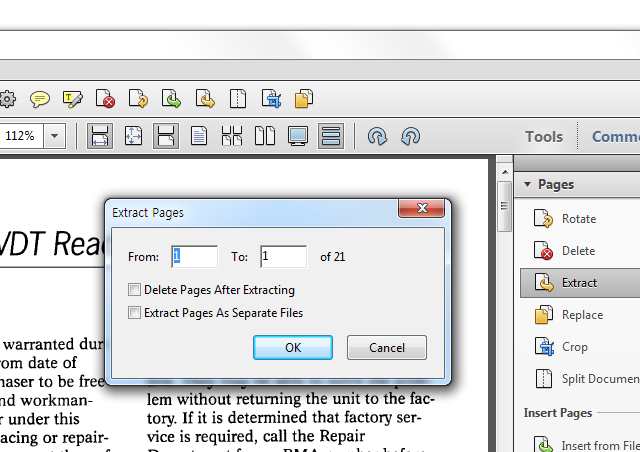Show page thumbnails grid view

pyautogui.click(x=232, y=136)
